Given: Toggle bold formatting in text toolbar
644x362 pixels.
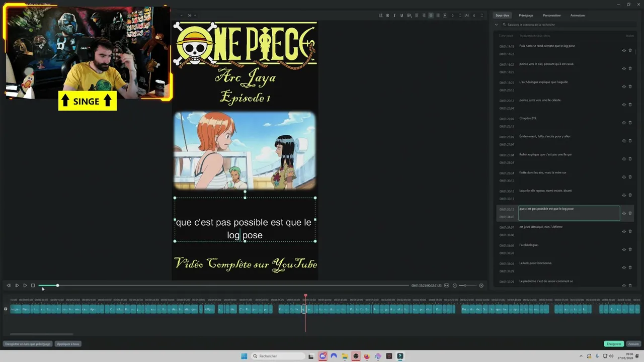Looking at the screenshot, I should (x=387, y=16).
